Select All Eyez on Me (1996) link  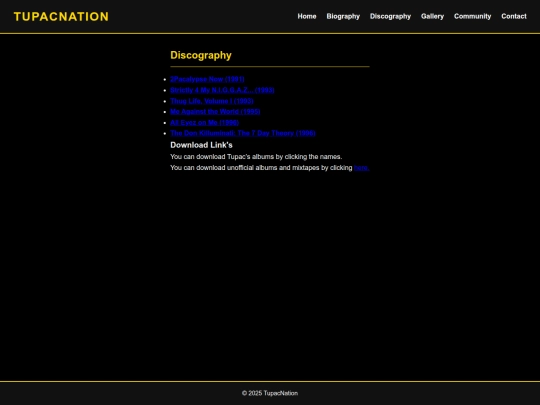point(204,123)
